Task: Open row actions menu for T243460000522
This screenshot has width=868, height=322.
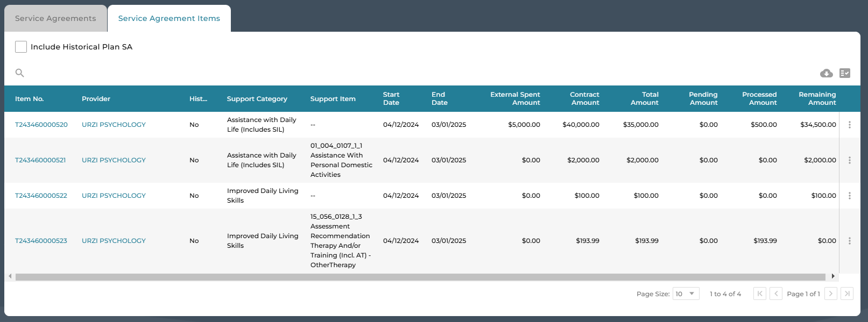Action: (850, 196)
